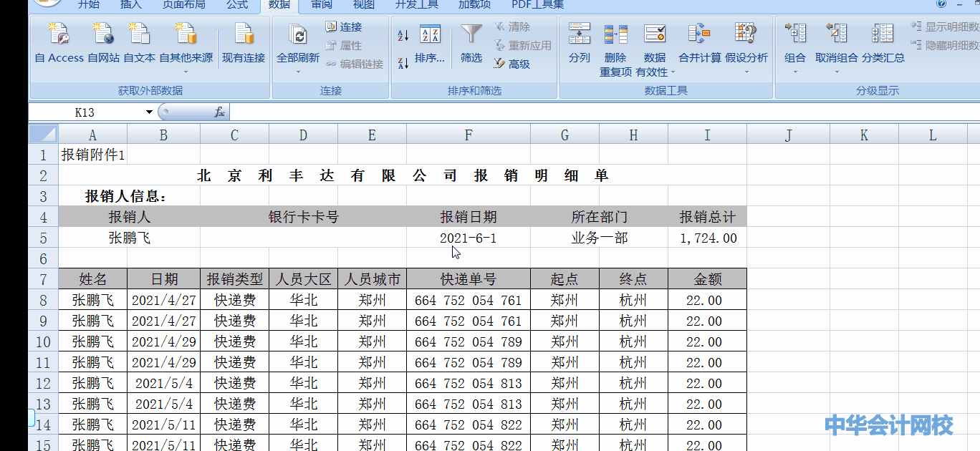Select the 银行卡卡号 header cell
Image resolution: width=980 pixels, height=451 pixels.
tap(304, 217)
